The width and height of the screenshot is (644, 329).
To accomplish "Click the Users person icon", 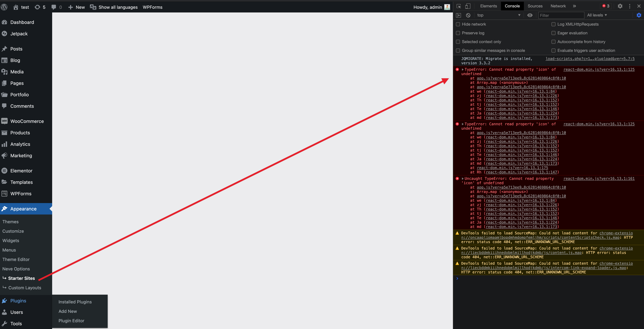I will click(x=5, y=312).
